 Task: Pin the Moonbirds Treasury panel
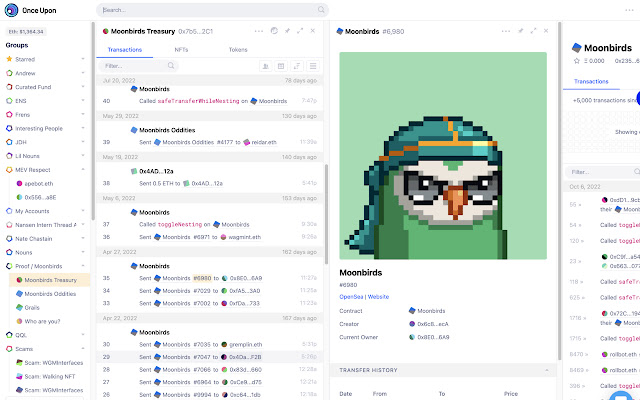pyautogui.click(x=287, y=31)
